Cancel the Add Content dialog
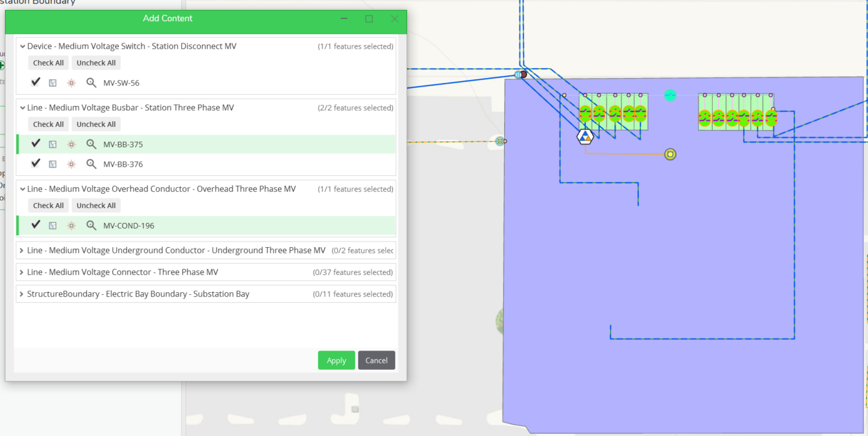 coord(376,360)
